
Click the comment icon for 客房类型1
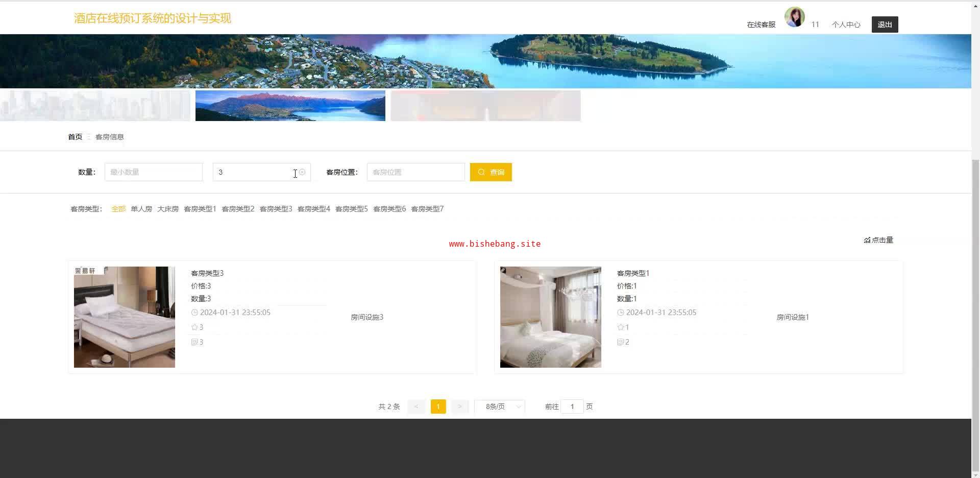(620, 342)
